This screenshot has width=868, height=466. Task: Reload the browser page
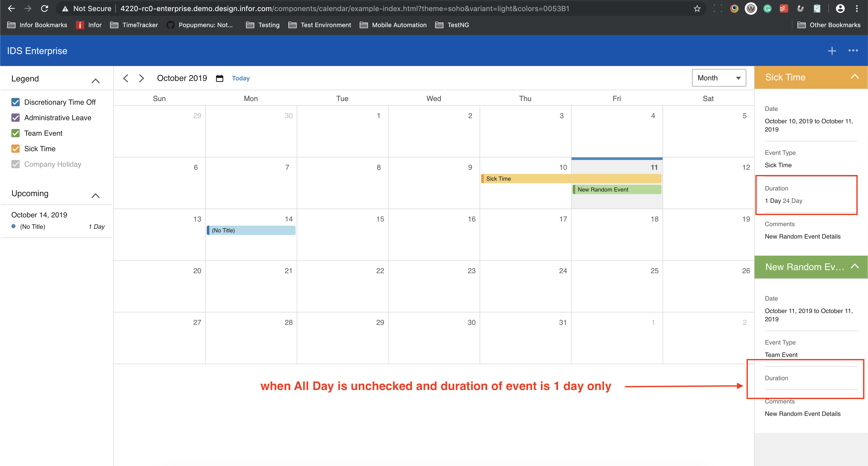44,9
